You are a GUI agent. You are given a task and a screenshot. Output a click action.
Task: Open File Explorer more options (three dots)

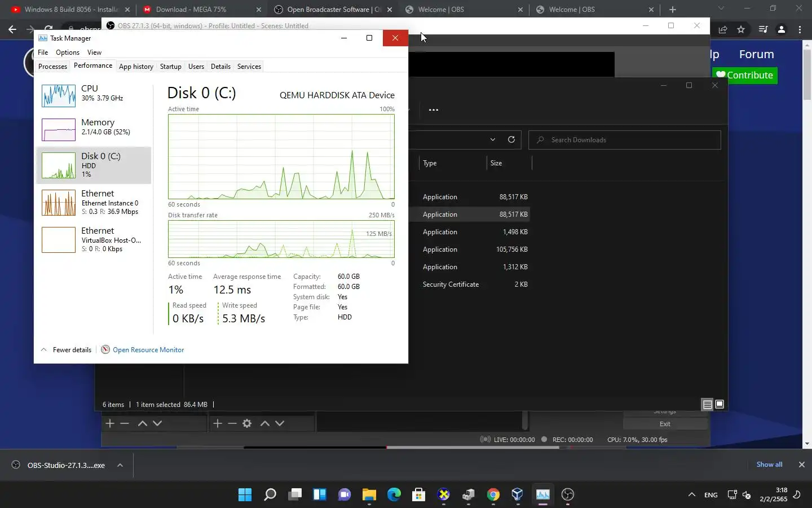point(434,110)
